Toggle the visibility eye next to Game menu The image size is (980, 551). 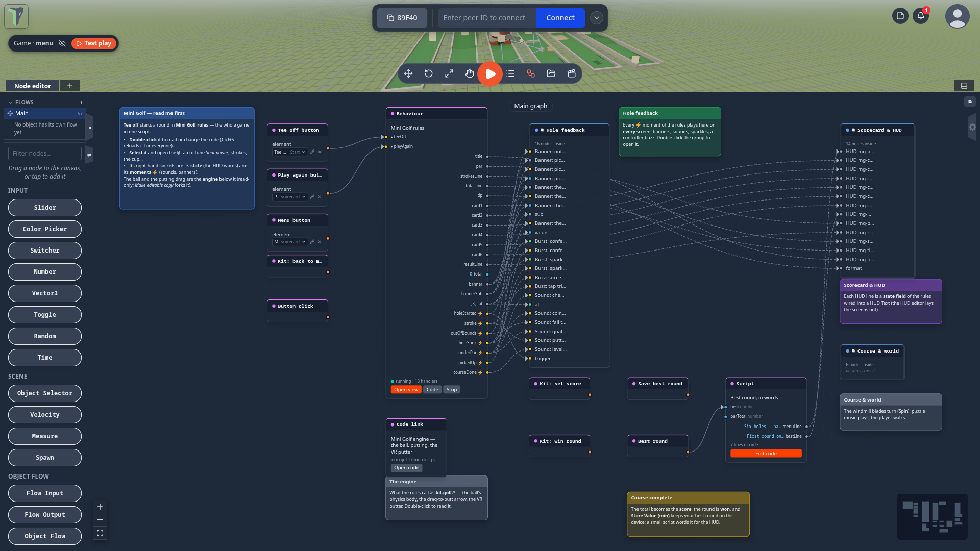[62, 43]
